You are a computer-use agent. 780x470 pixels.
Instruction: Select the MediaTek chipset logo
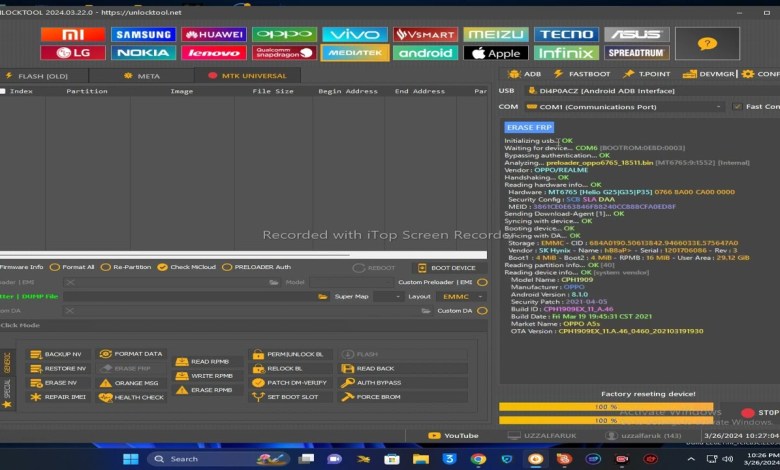click(x=354, y=53)
